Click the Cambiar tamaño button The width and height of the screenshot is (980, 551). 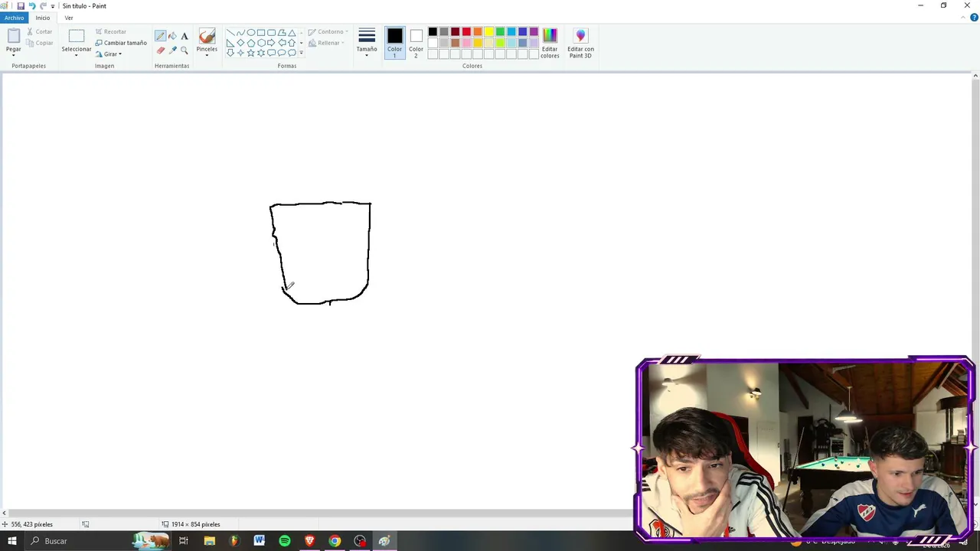(121, 43)
